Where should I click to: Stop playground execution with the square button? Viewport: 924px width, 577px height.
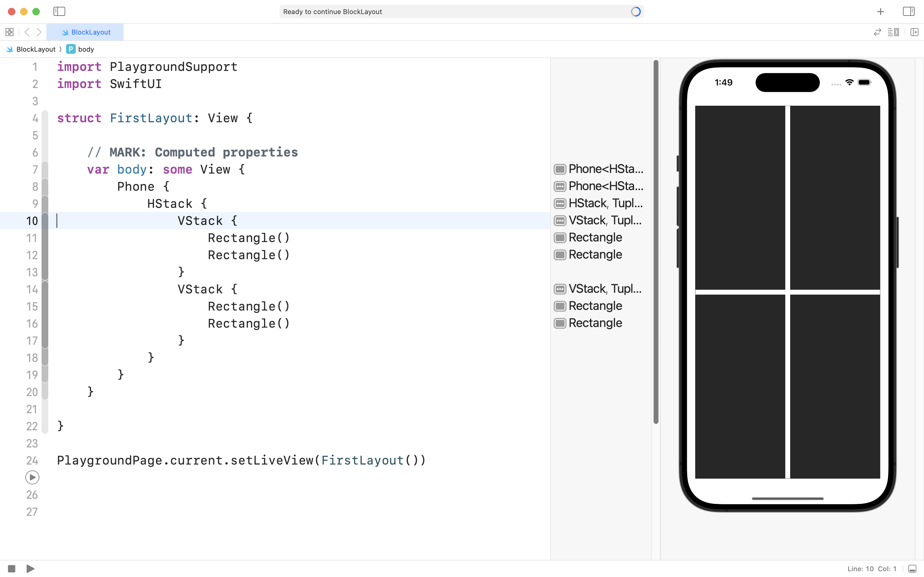coord(11,569)
